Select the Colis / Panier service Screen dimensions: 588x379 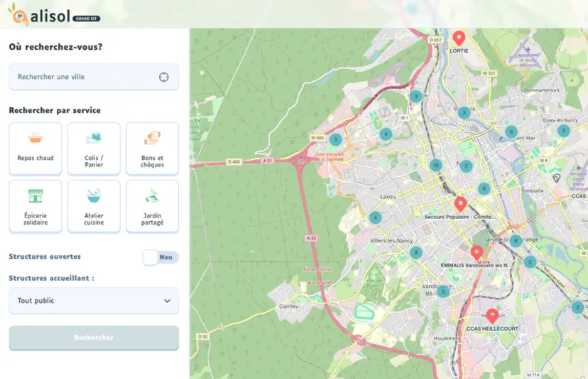[94, 148]
